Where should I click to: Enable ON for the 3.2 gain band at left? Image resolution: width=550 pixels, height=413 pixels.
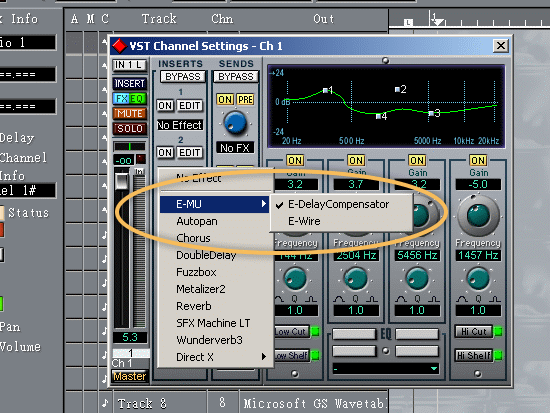click(x=295, y=160)
